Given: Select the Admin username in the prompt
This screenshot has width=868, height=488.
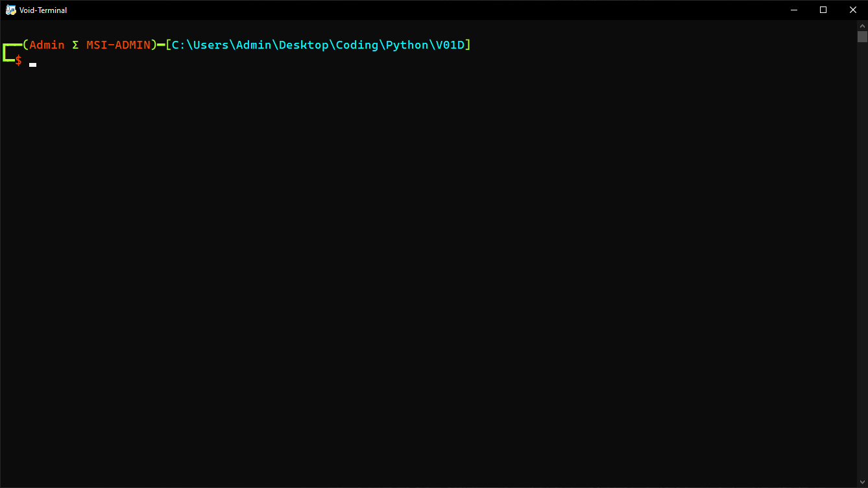Looking at the screenshot, I should [46, 45].
